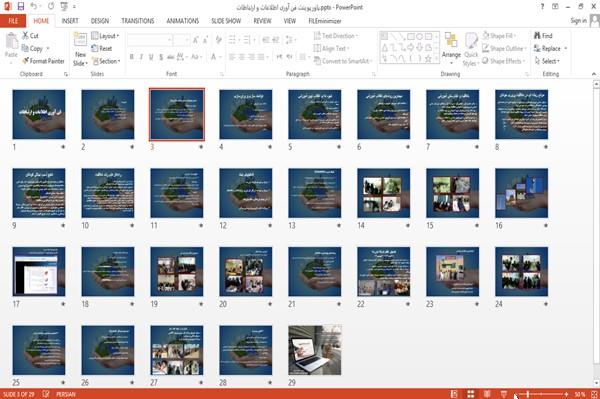Expand the Layout dropdown
Image resolution: width=600 pixels, height=399 pixels.
[105, 36]
